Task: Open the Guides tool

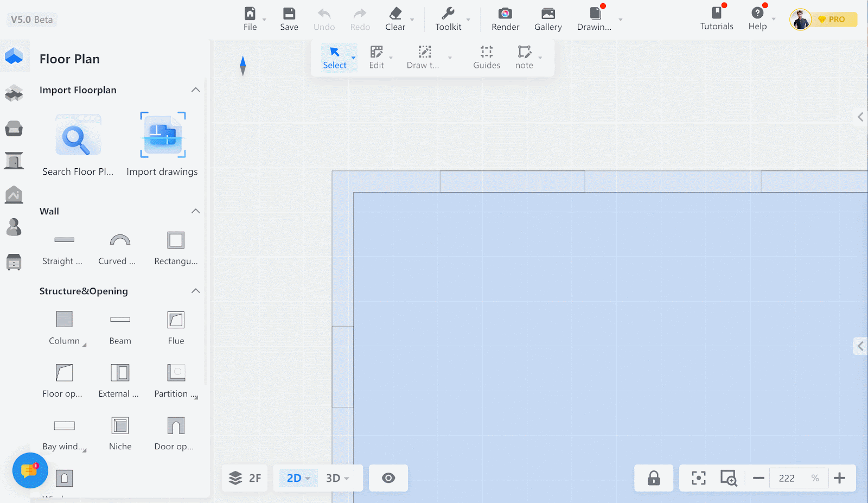Action: pos(486,57)
